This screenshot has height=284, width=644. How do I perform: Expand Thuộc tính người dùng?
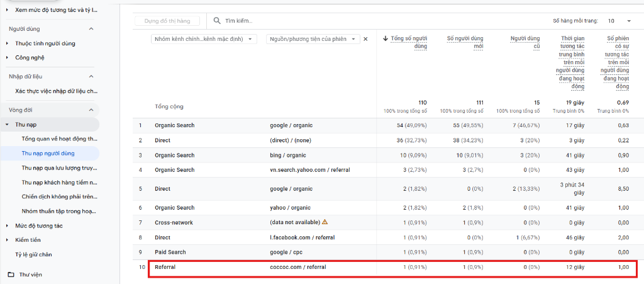tap(7, 43)
